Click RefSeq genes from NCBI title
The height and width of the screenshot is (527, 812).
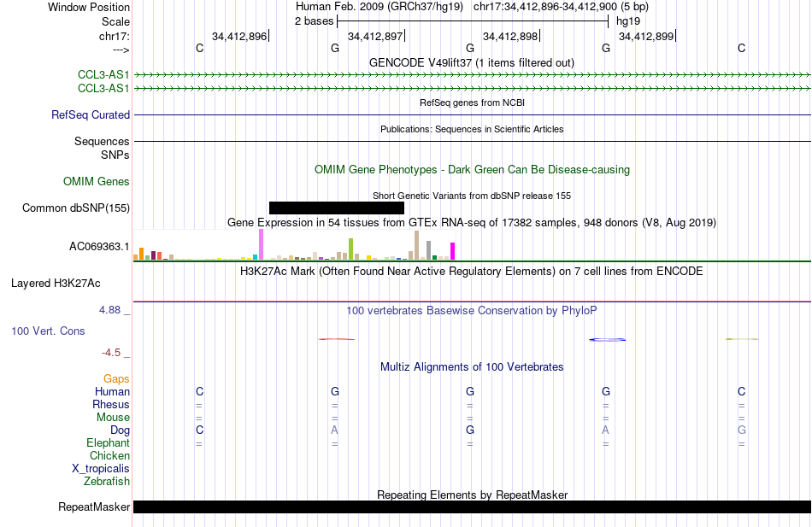[472, 102]
